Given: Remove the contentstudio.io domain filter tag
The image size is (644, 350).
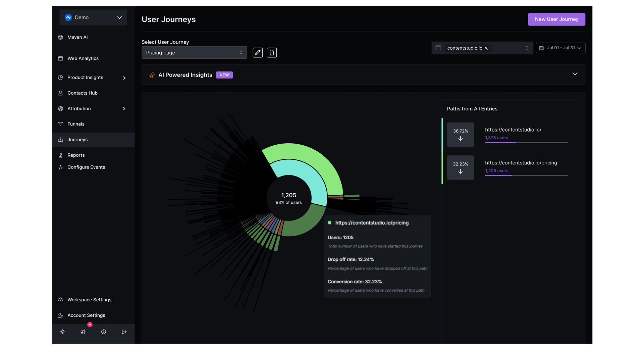Looking at the screenshot, I should [486, 48].
